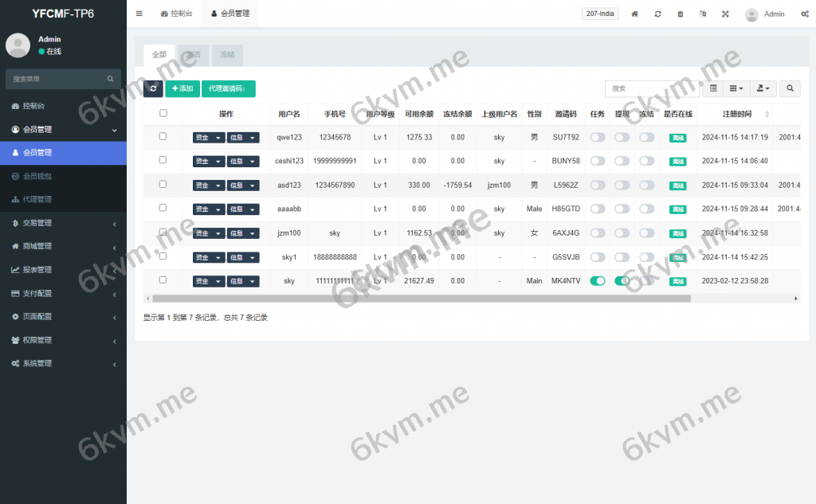Open 代理管理 in the sidebar menu
816x504 pixels.
[63, 199]
